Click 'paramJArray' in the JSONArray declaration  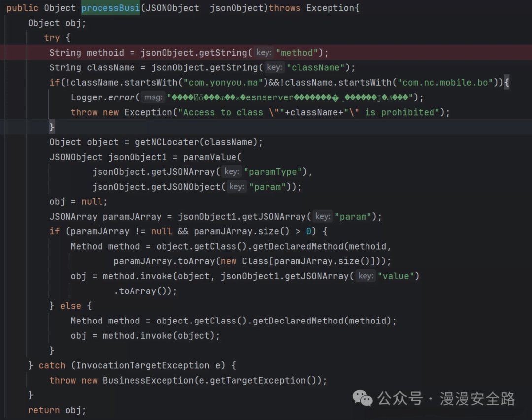pyautogui.click(x=132, y=217)
